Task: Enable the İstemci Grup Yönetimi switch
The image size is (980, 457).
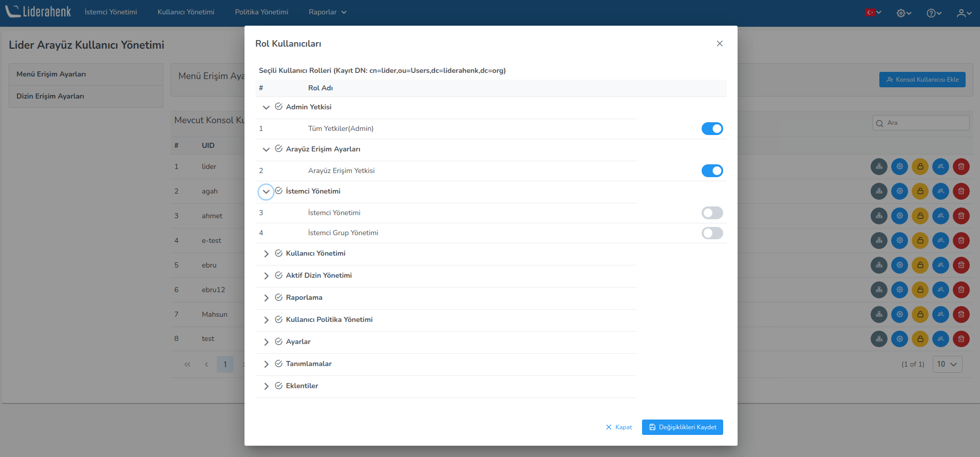Action: 712,233
